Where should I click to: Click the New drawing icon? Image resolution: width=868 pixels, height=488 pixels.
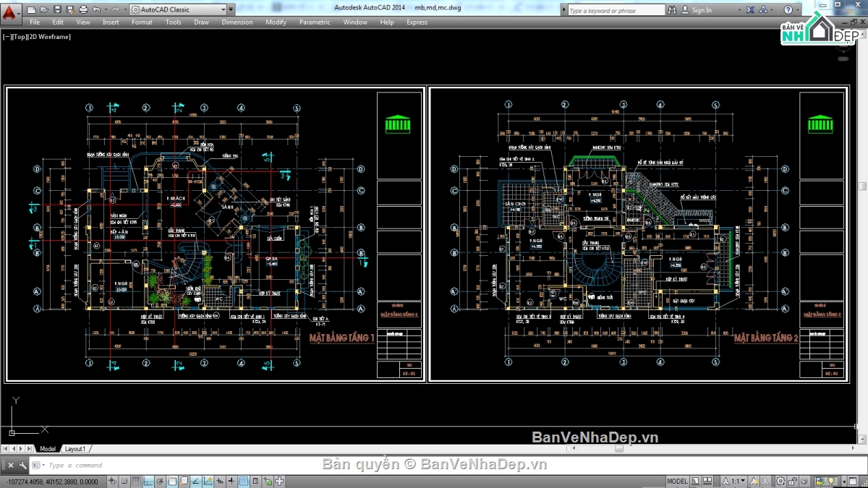pos(31,9)
